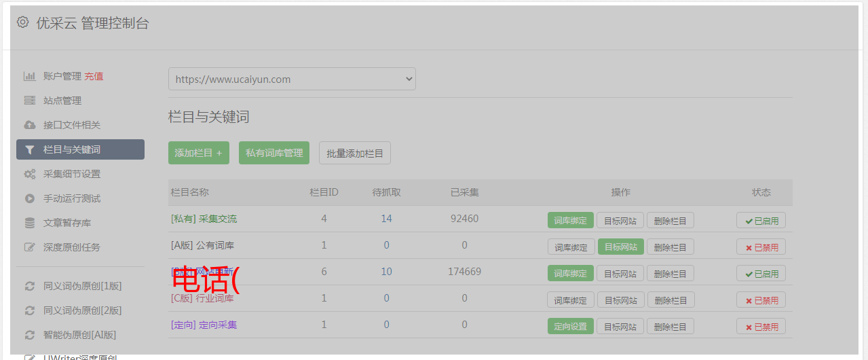Click the collected count 92460

pos(464,219)
